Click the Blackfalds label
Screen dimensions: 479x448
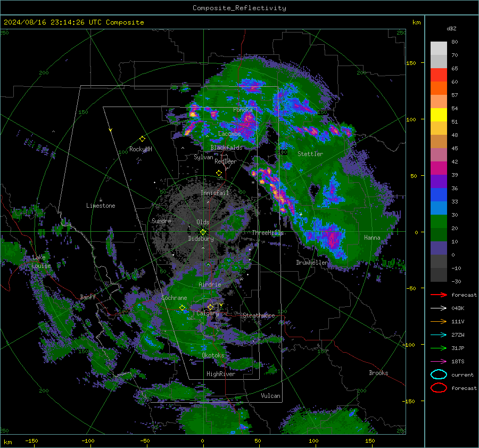click(x=226, y=148)
